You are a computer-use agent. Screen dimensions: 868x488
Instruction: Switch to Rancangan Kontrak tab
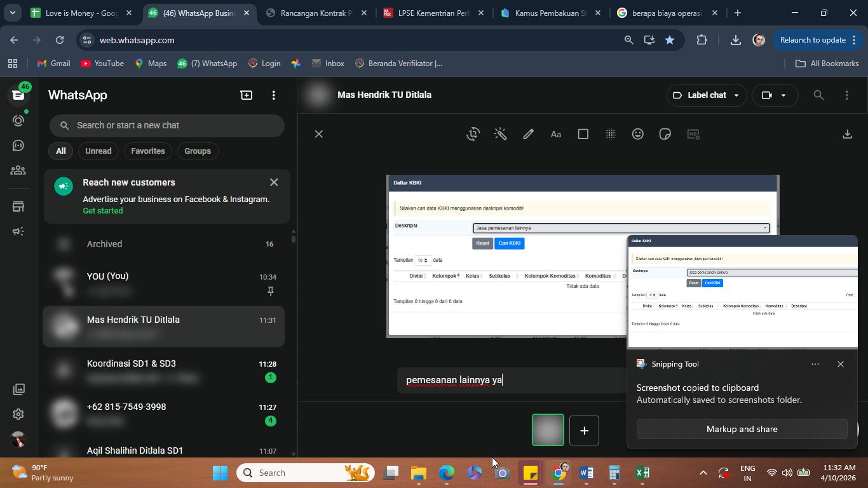pyautogui.click(x=318, y=13)
